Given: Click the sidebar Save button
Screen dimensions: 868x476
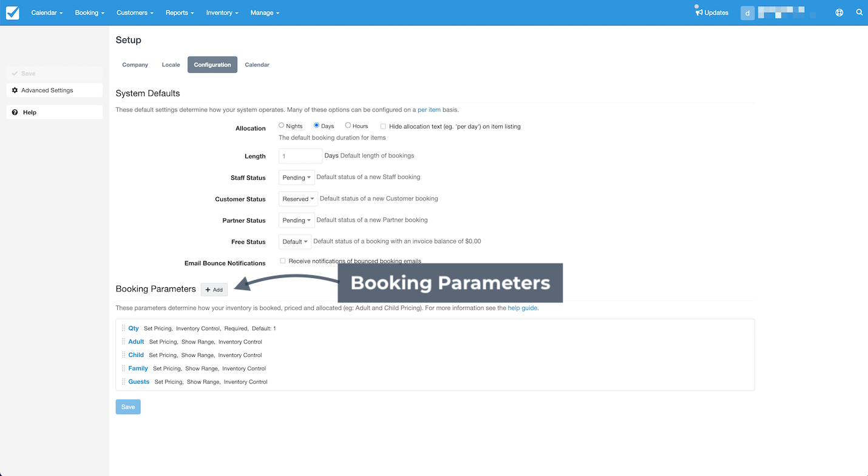Looking at the screenshot, I should pos(55,73).
